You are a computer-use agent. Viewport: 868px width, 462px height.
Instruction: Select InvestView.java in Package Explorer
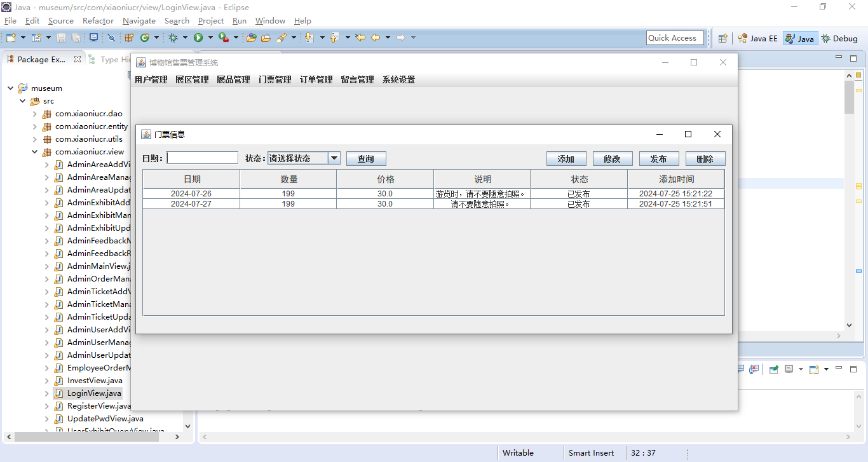(95, 381)
